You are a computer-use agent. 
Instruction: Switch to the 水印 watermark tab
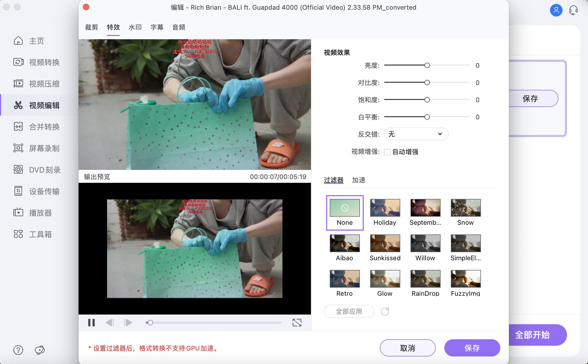pos(134,27)
